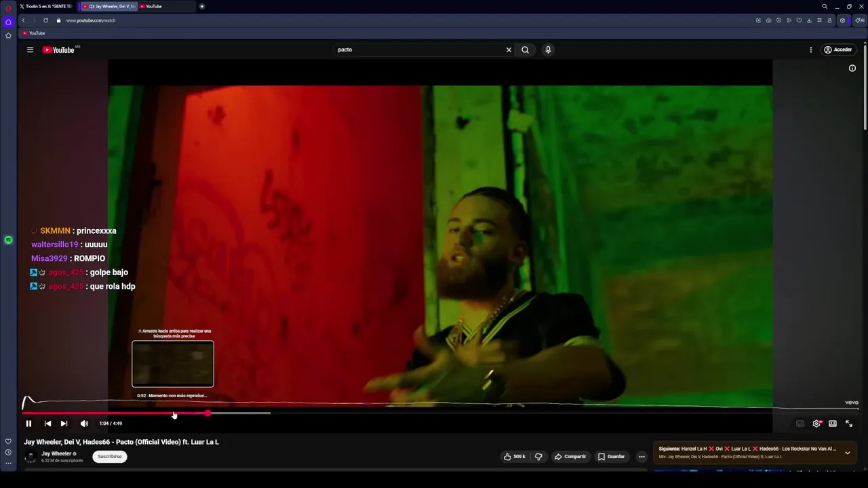Image resolution: width=868 pixels, height=488 pixels.
Task: Open the extensions cube icon
Action: click(843, 20)
